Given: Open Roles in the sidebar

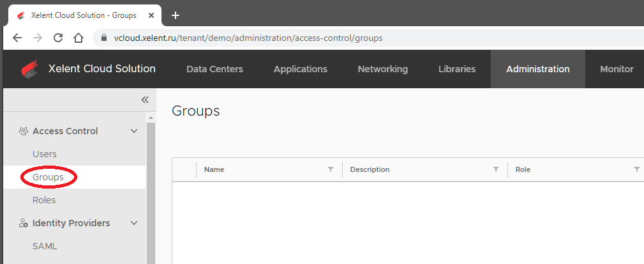Looking at the screenshot, I should coord(44,200).
